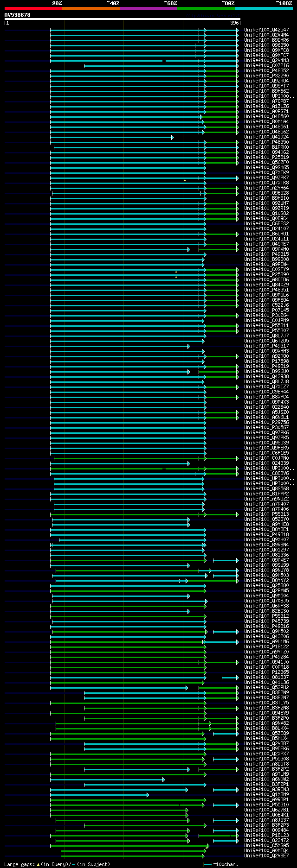Open UniRef100_P29756 label
This screenshot has width=297, height=868.
point(266,422)
